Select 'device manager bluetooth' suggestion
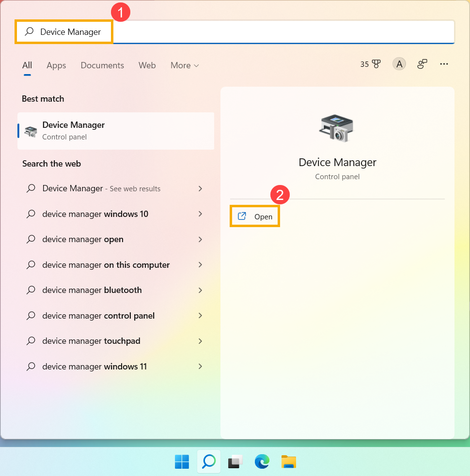 click(116, 290)
